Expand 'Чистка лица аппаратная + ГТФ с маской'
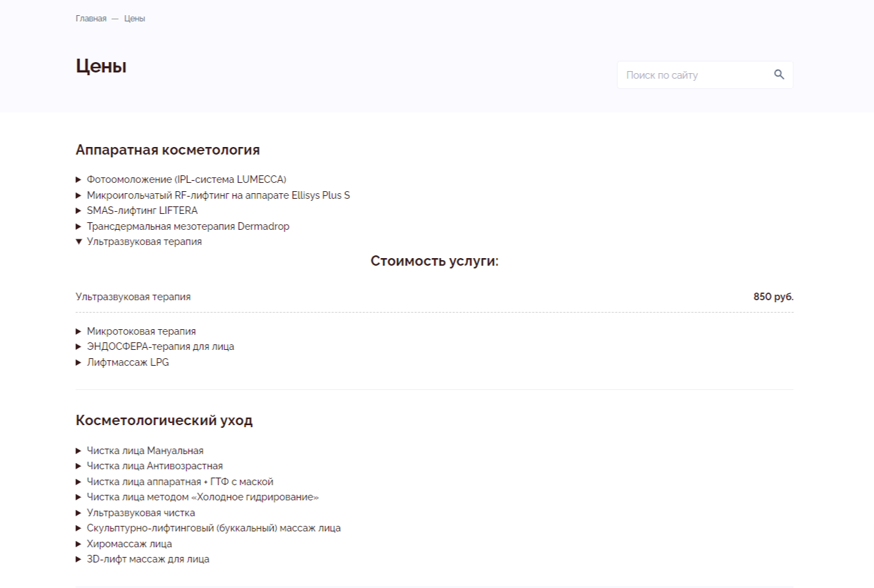874x588 pixels. tap(179, 482)
